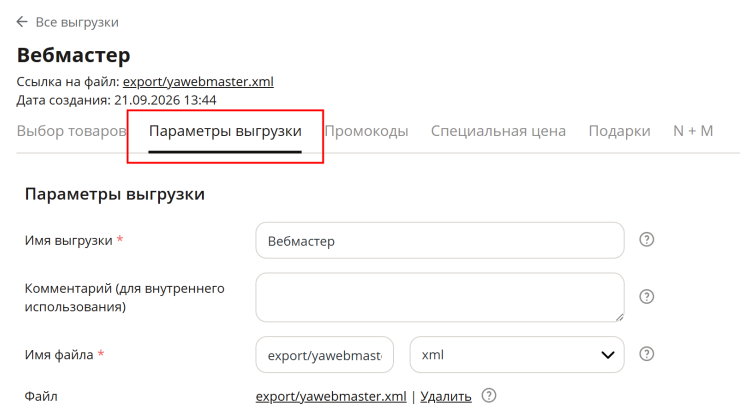Open the Промокоды tab
This screenshot has height=420, width=740.
click(x=367, y=131)
